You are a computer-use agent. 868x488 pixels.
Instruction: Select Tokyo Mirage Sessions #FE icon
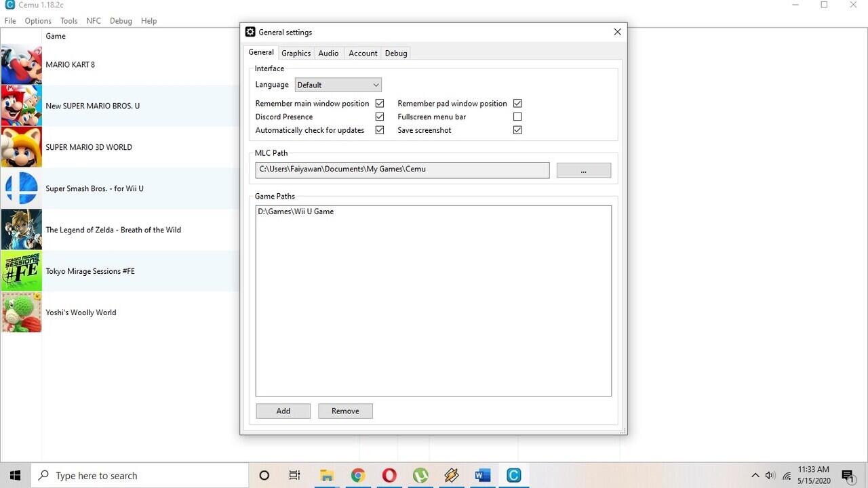[21, 271]
